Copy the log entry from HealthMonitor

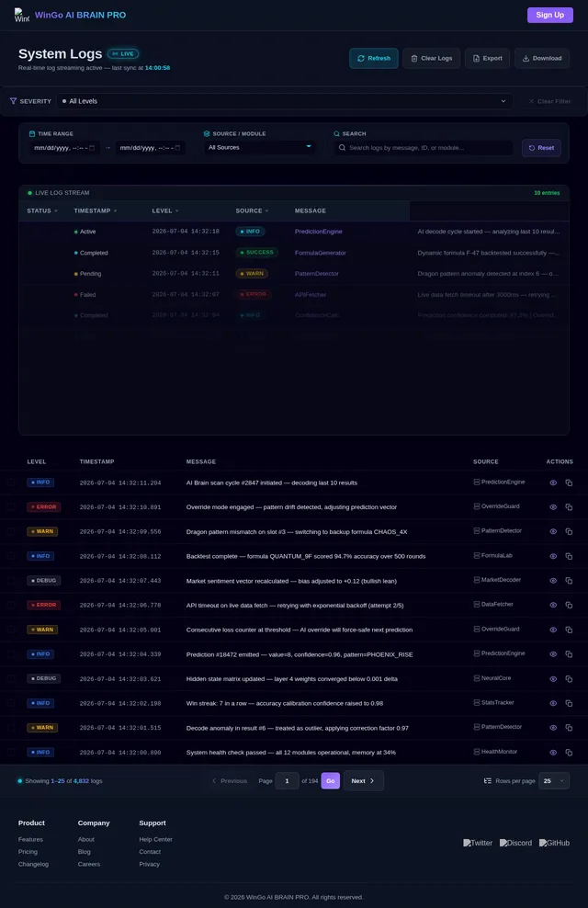569,753
